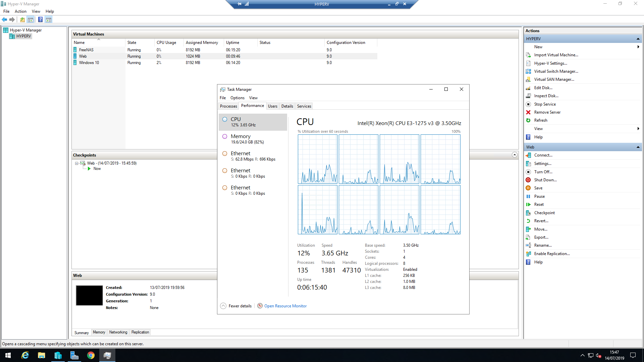Click Revert action for Web

[541, 221]
